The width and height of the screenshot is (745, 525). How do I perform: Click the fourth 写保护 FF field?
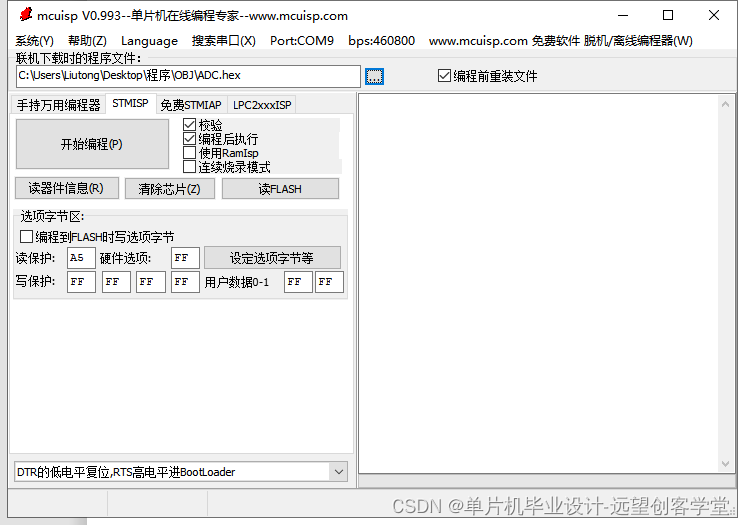tap(185, 282)
